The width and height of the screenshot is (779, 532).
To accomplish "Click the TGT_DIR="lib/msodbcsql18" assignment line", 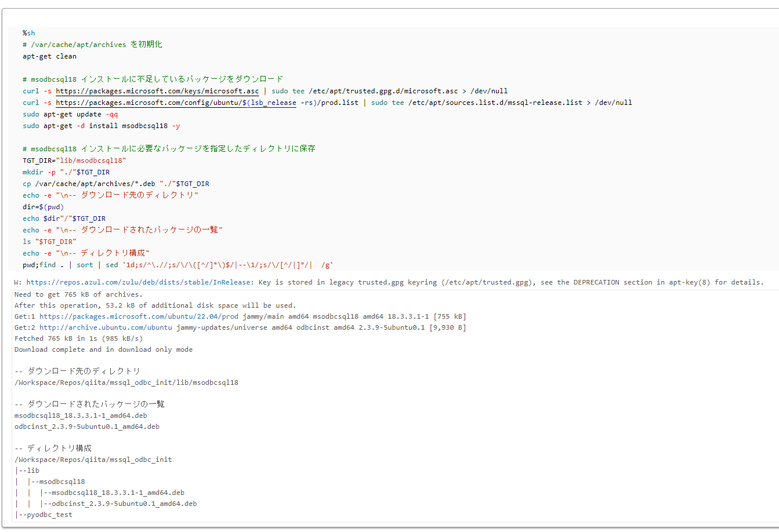I will 74,161.
